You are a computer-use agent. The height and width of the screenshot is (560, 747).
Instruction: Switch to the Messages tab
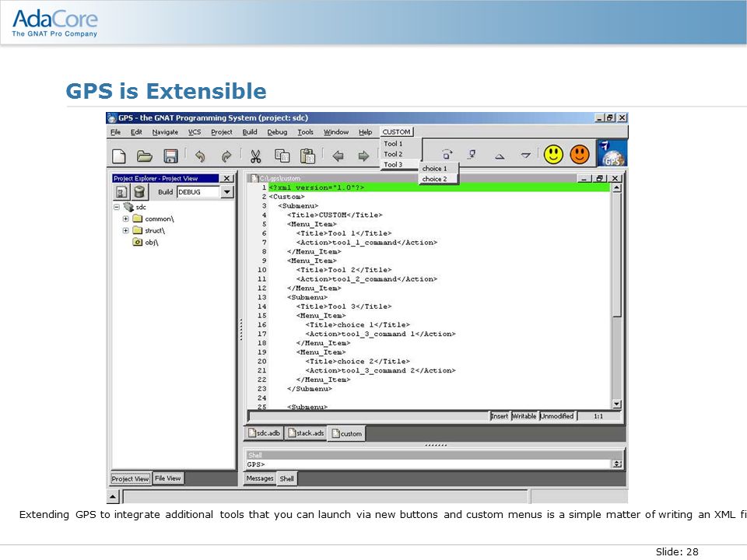[x=260, y=478]
